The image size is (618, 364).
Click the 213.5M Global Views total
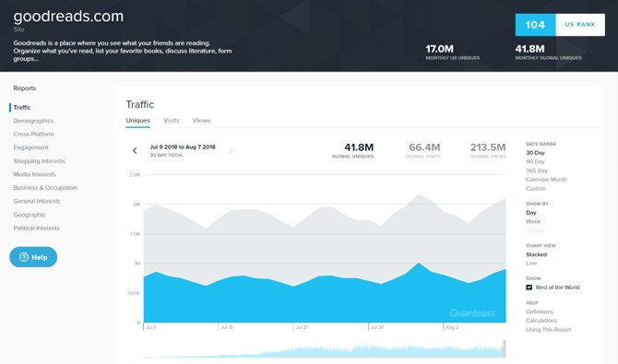tap(488, 150)
